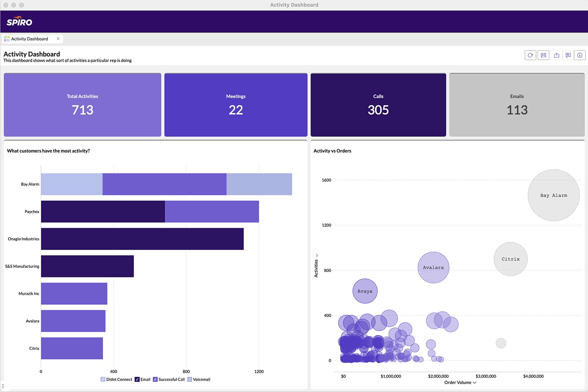Click the Avaya bubble

[x=365, y=291]
